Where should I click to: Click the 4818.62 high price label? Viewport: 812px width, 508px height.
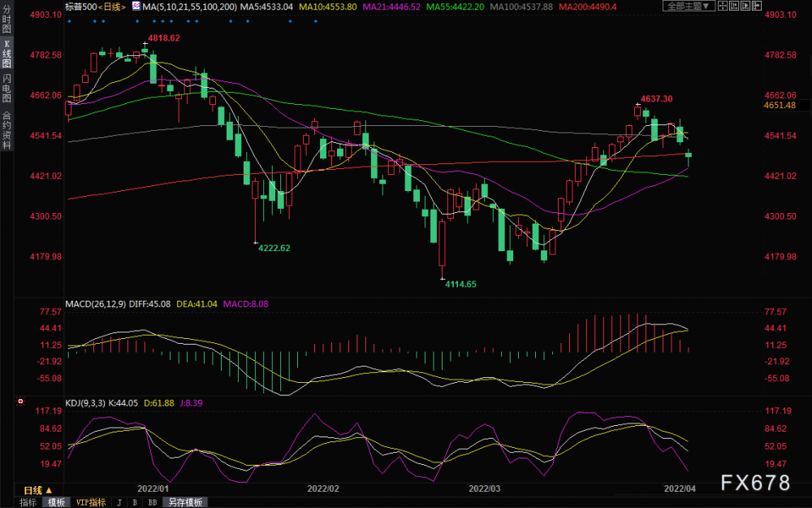(164, 38)
